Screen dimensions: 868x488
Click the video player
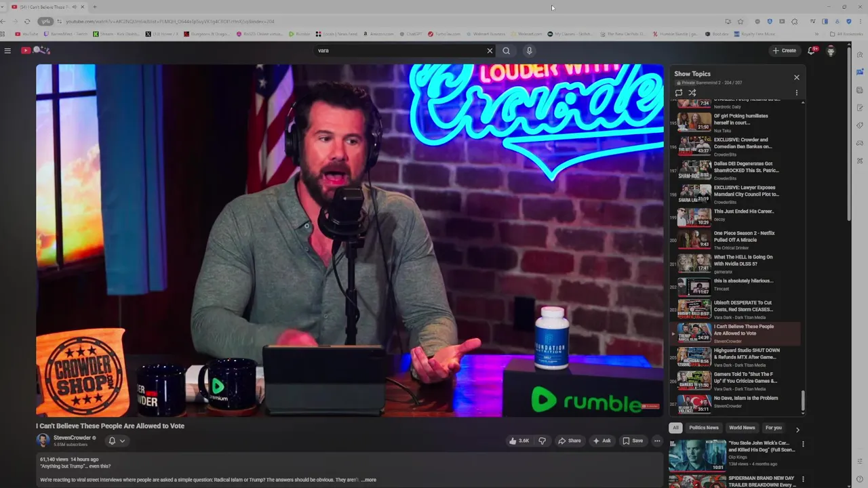click(x=350, y=241)
